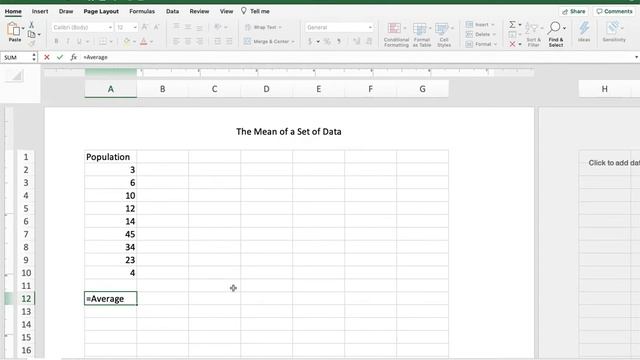This screenshot has width=640, height=360.
Task: Click the Increase Indent icon
Action: coord(229,41)
